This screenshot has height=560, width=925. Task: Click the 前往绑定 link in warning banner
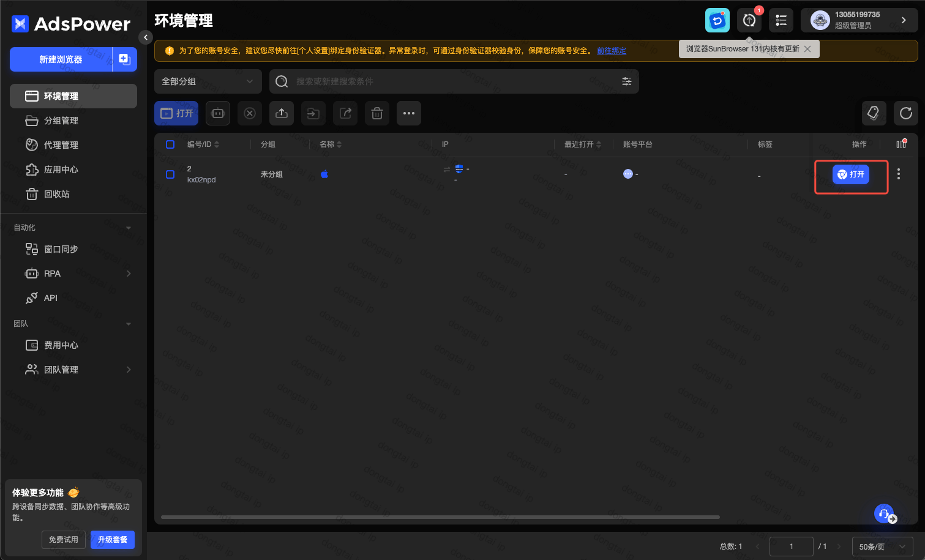click(612, 51)
